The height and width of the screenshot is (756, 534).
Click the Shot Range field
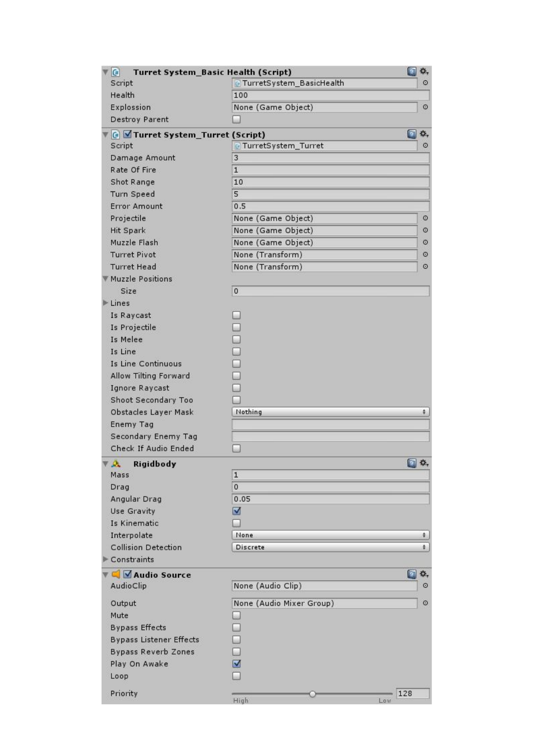(x=330, y=182)
